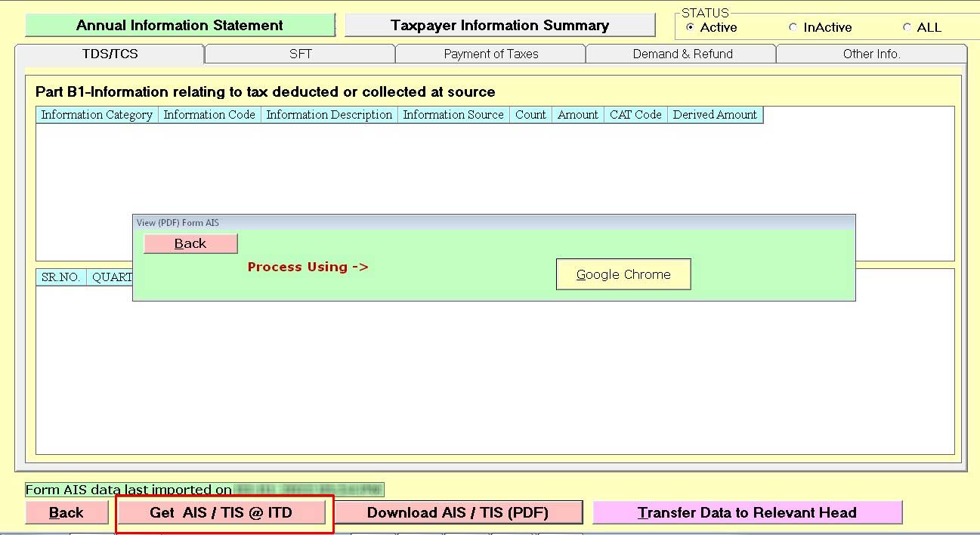Image resolution: width=980 pixels, height=535 pixels.
Task: Open the TDS/TCS tab
Action: [x=110, y=54]
